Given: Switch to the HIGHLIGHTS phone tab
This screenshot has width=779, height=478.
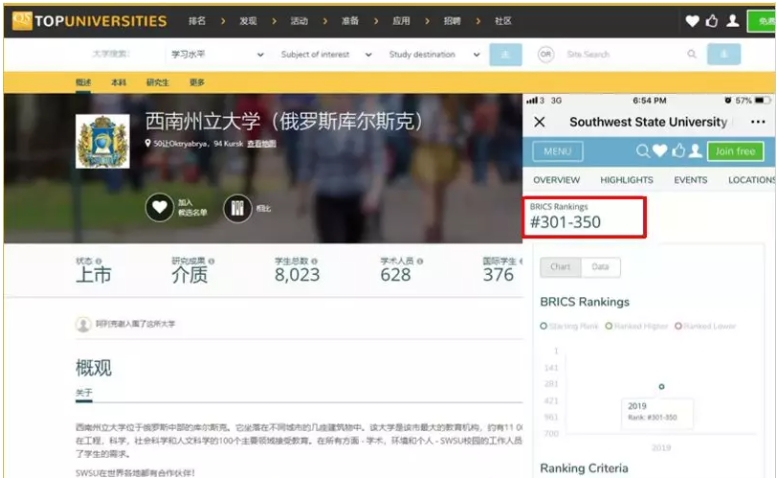Looking at the screenshot, I should [x=626, y=180].
